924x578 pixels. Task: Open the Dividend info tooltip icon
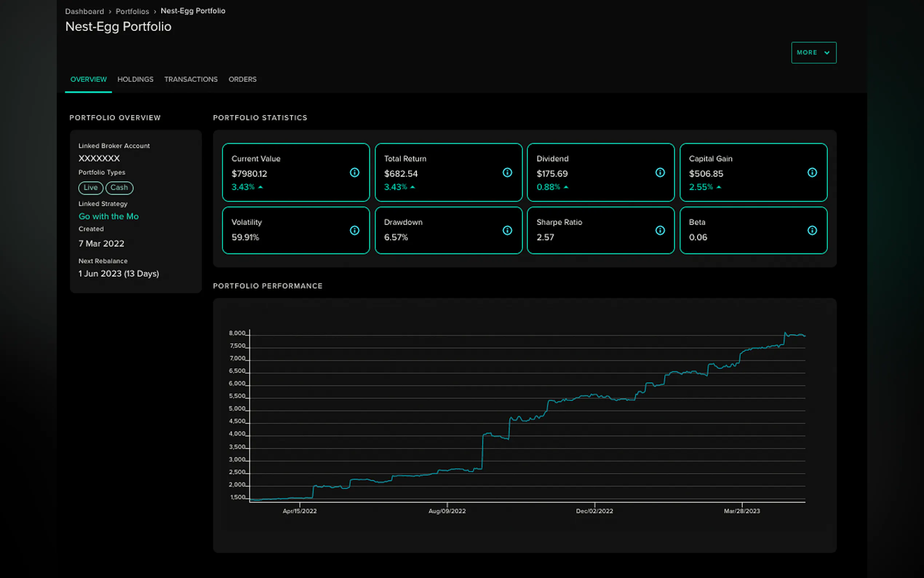[660, 173]
